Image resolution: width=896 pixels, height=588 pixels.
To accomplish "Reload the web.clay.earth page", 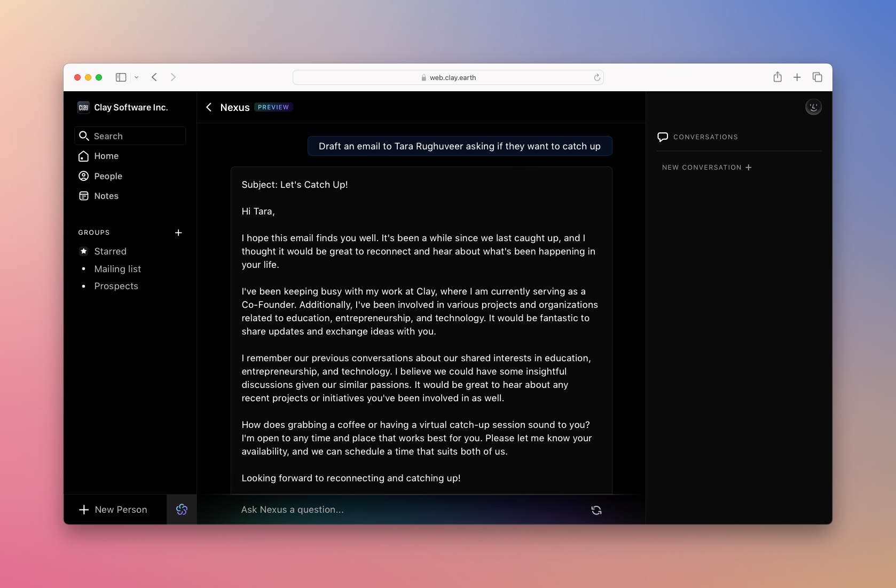I will click(x=597, y=77).
